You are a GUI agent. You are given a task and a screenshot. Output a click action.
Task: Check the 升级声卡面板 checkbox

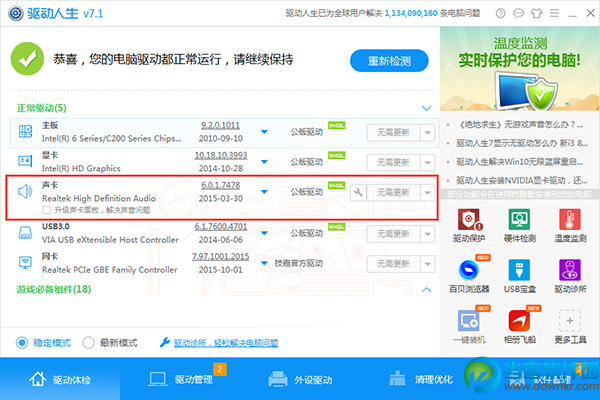click(x=47, y=210)
